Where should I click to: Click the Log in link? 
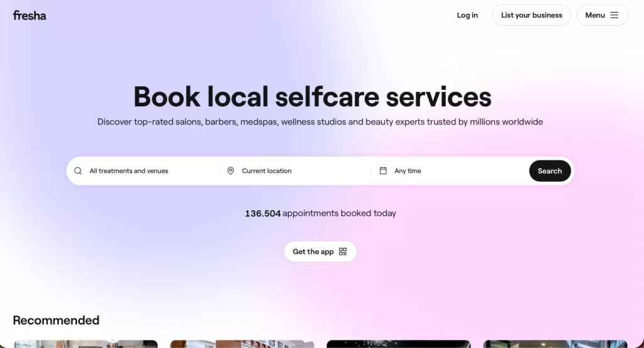[467, 15]
